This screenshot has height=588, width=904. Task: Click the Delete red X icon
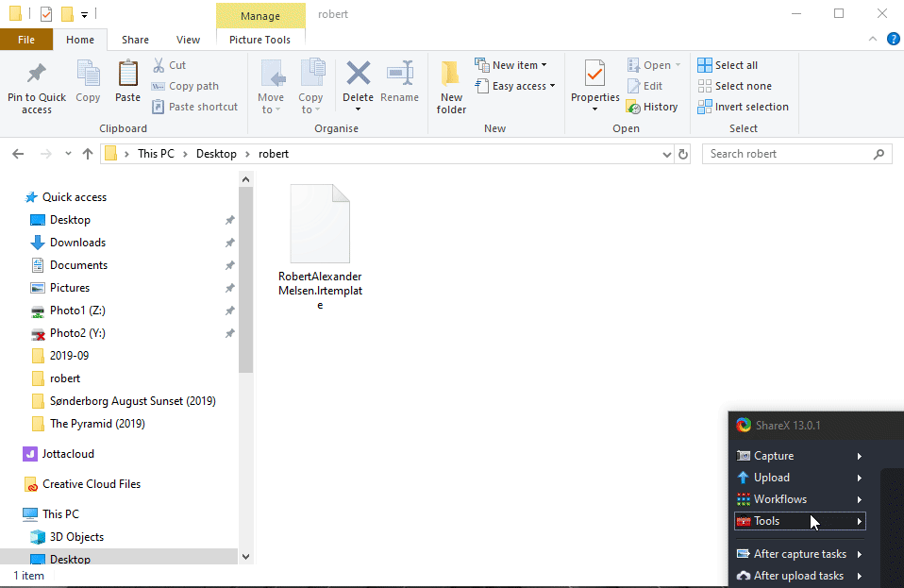(x=358, y=74)
